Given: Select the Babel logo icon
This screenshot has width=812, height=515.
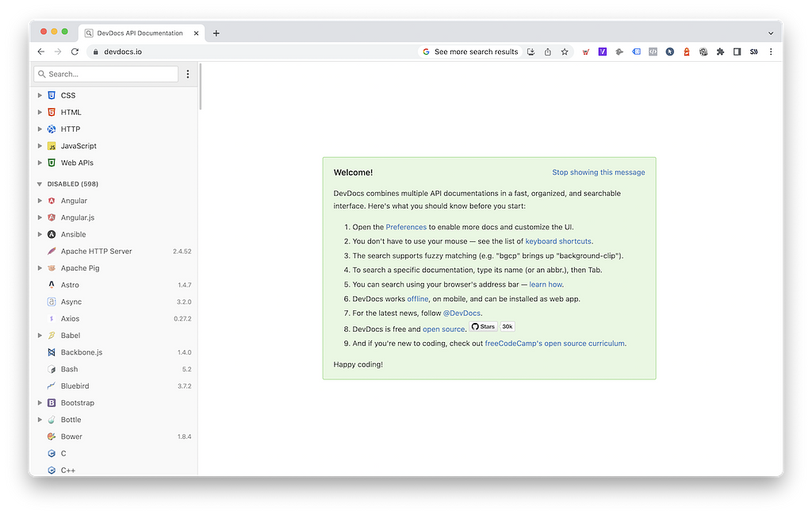Looking at the screenshot, I should pos(52,335).
